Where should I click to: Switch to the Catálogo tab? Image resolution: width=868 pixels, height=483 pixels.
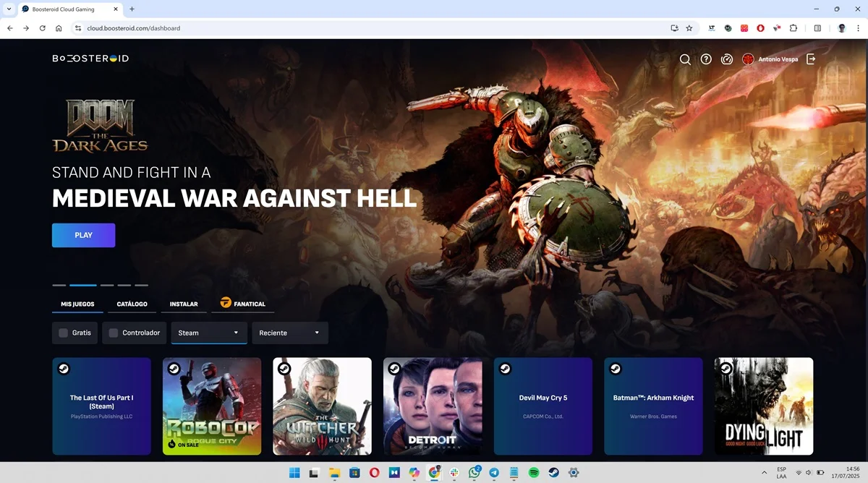click(x=132, y=304)
